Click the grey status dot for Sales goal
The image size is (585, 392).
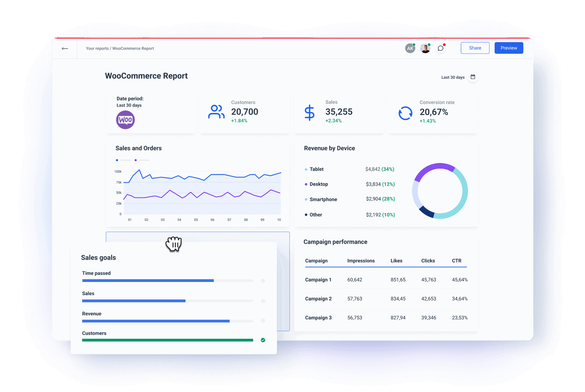pyautogui.click(x=263, y=301)
